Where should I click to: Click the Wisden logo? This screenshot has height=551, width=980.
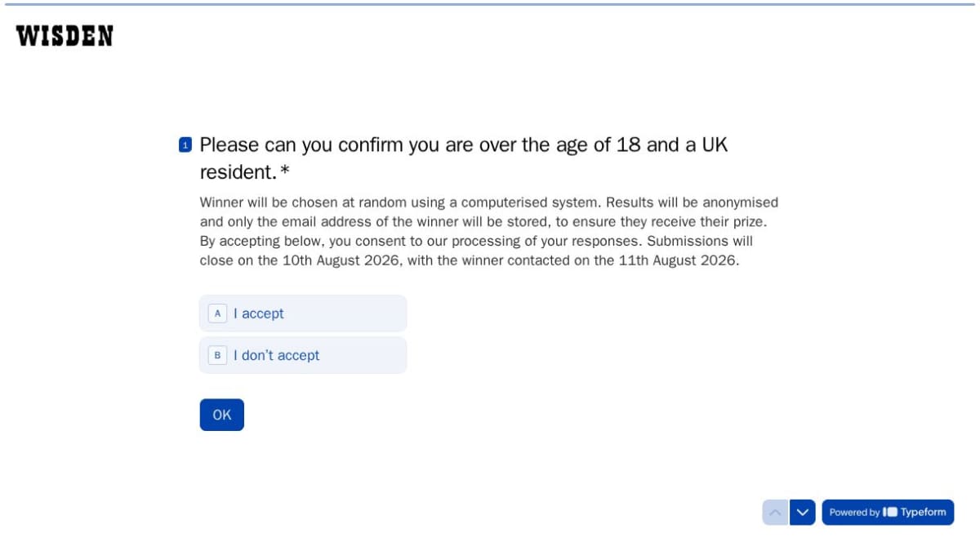(65, 36)
